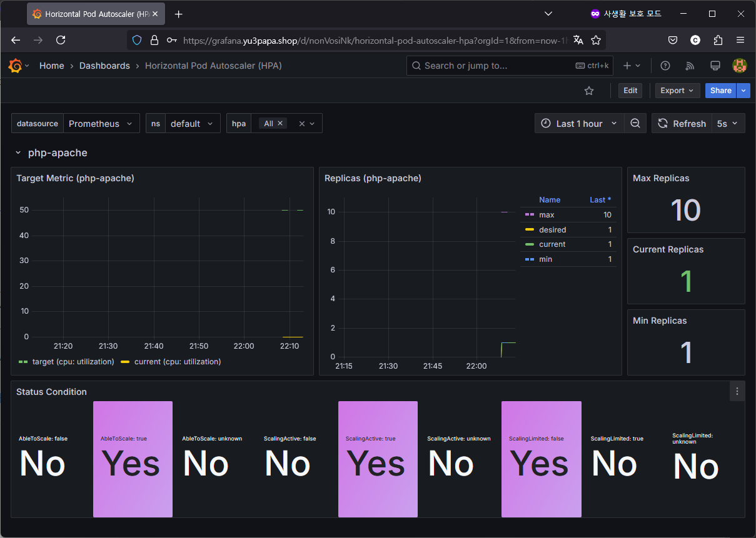The width and height of the screenshot is (756, 538).
Task: Open Firefox application hamburger menu
Action: coord(740,40)
